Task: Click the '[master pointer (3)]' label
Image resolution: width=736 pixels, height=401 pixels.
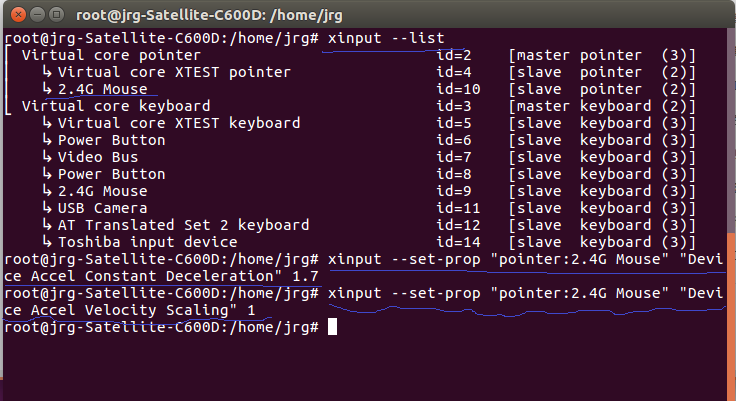Action: point(602,55)
